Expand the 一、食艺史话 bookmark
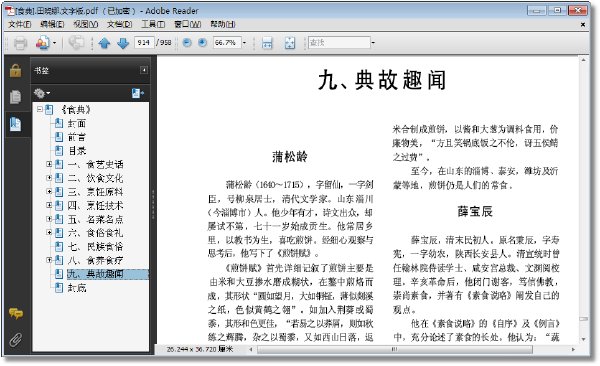The height and width of the screenshot is (366, 600). 49,164
